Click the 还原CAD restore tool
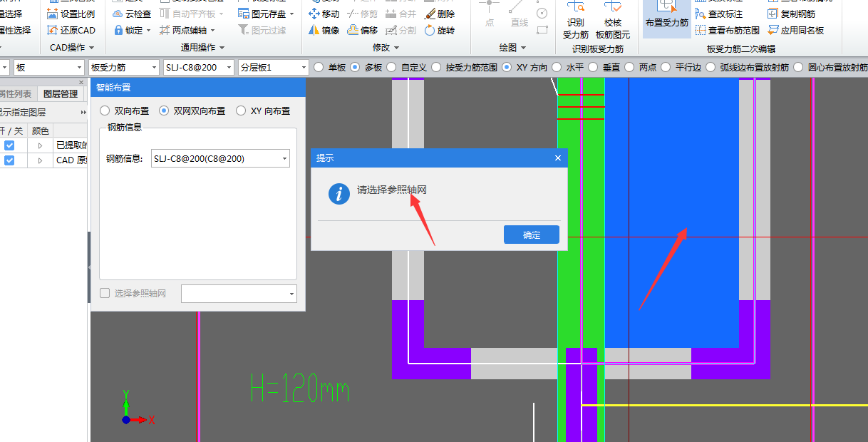Screen dimensions: 868x442 (x=71, y=30)
